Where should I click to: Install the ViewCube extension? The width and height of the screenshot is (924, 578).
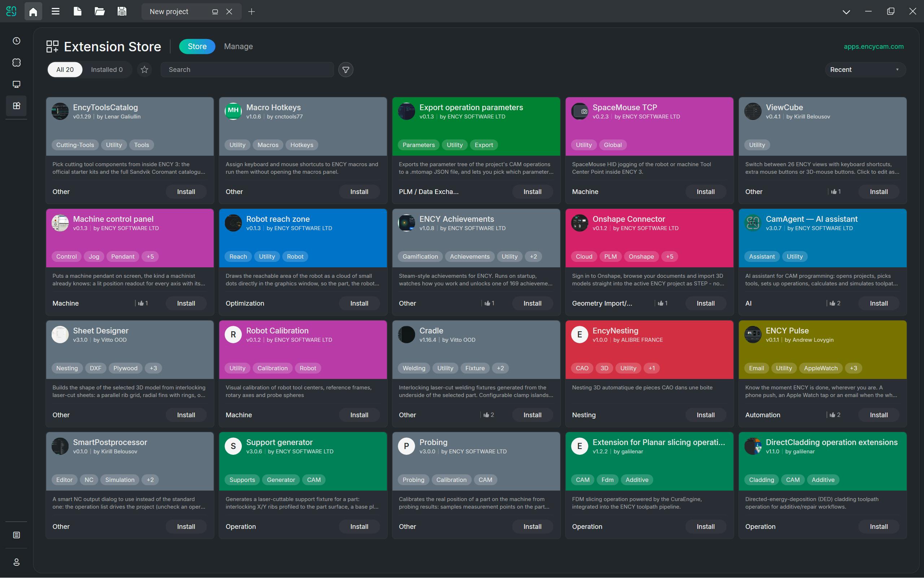pyautogui.click(x=879, y=191)
